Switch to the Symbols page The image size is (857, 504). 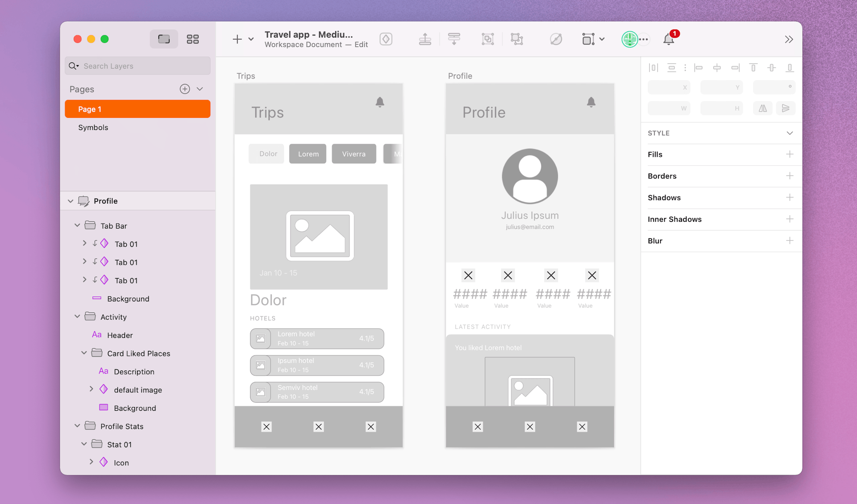point(93,127)
